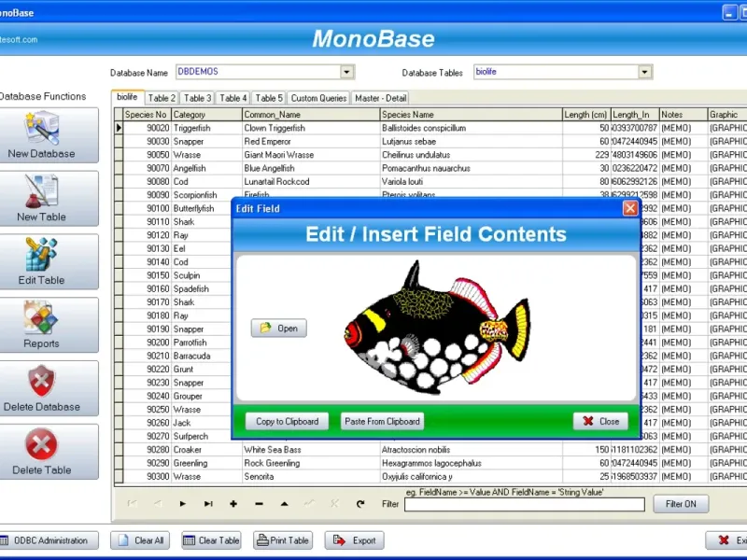Switch to the Table 5 tab
Viewport: 747px width, 560px height.
click(269, 98)
